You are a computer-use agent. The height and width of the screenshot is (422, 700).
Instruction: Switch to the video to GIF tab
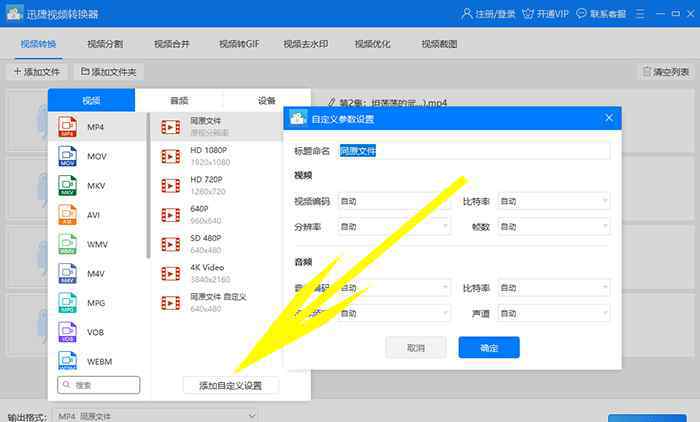tap(239, 44)
